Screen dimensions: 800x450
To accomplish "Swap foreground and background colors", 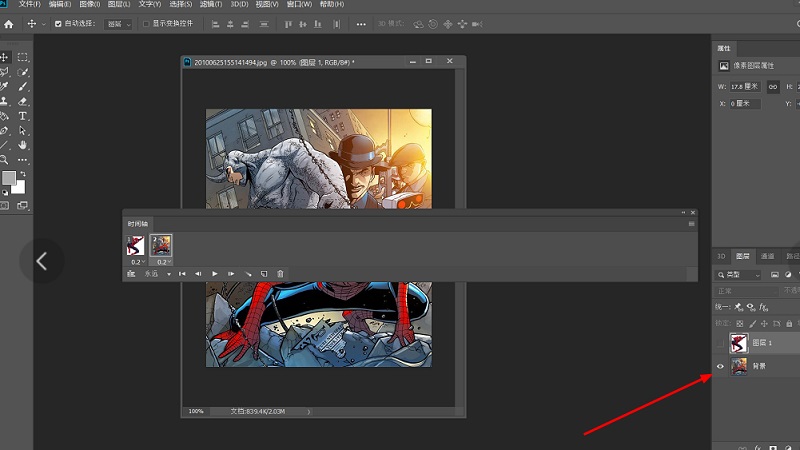I will click(x=23, y=174).
